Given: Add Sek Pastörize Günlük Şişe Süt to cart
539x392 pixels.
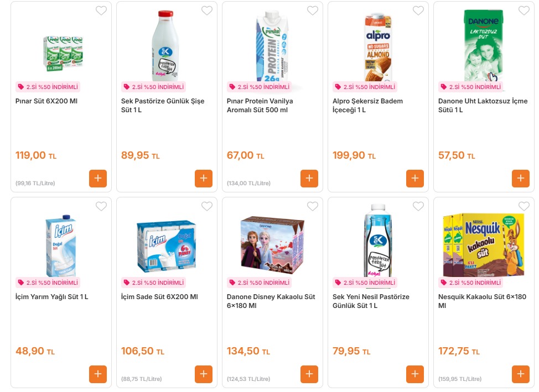Looking at the screenshot, I should point(204,179).
